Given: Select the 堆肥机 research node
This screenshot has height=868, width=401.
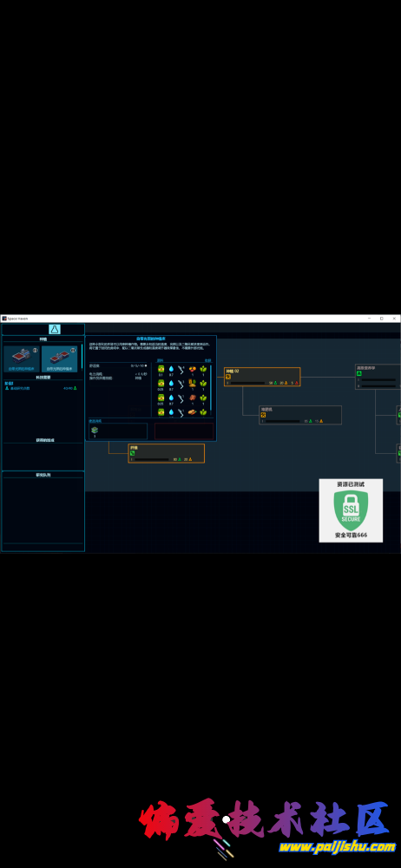Looking at the screenshot, I should point(300,415).
